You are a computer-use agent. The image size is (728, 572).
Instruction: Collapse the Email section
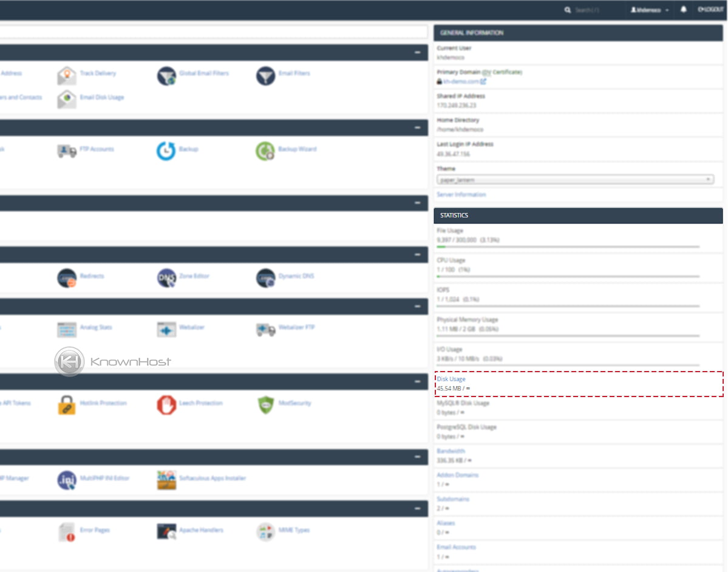tap(417, 53)
